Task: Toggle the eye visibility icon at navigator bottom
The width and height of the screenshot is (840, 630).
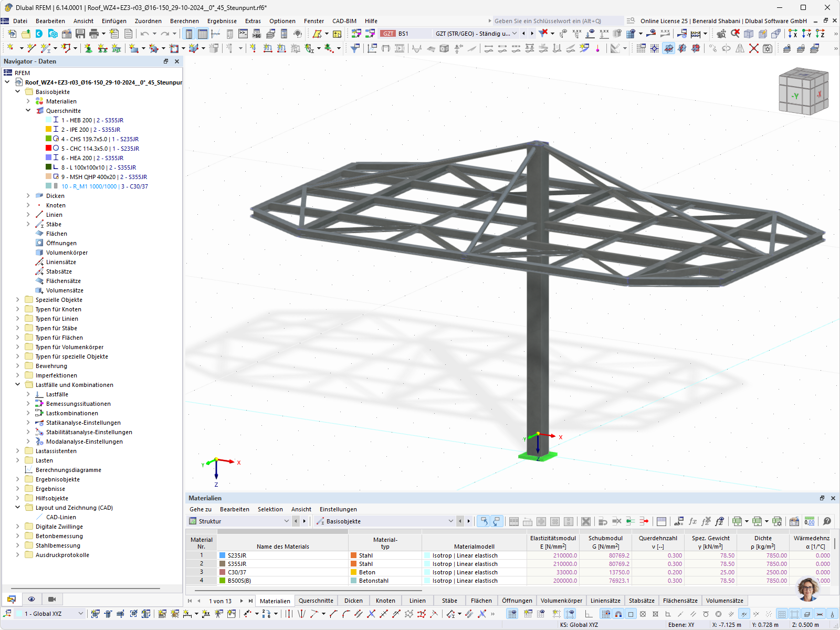Action: point(31,598)
